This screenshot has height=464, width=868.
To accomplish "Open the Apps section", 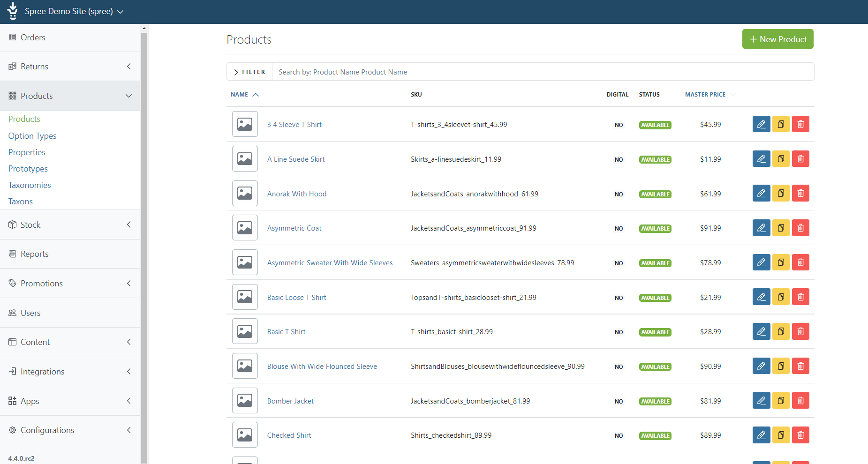I will (29, 401).
